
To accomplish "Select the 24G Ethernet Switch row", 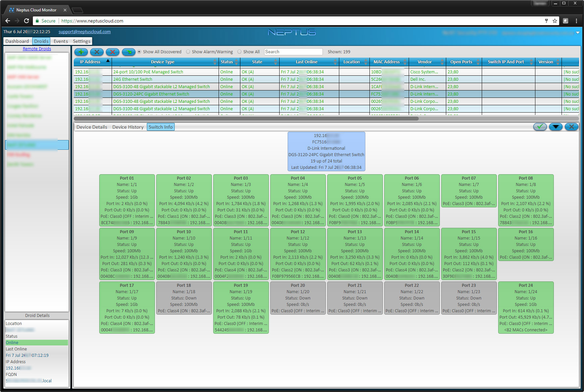I will tap(326, 79).
